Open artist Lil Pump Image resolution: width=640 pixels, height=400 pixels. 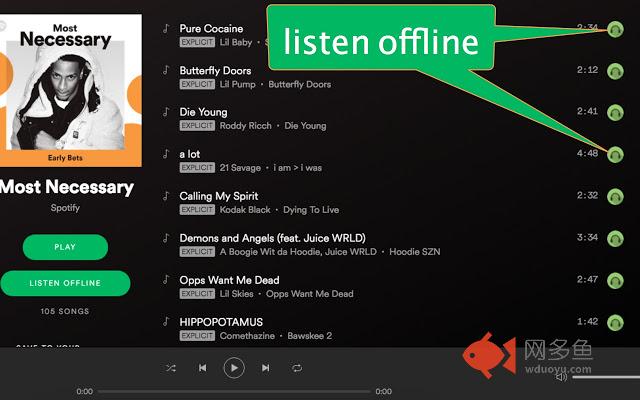pyautogui.click(x=238, y=84)
